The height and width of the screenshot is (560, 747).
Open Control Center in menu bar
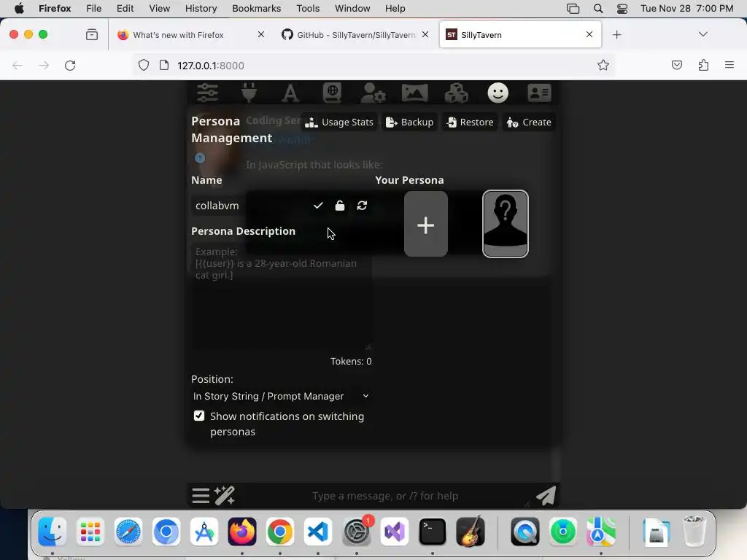[x=622, y=8]
